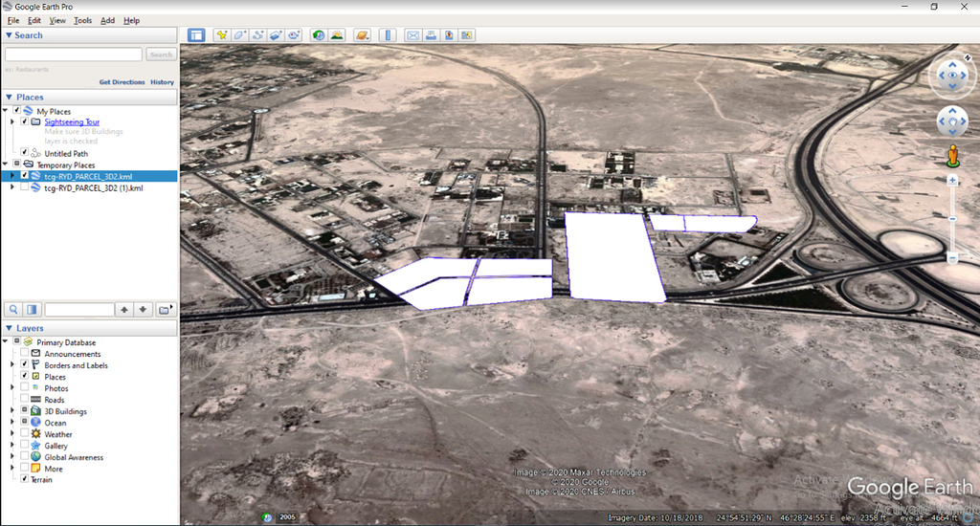Select the Add Image Overlay tool
This screenshot has height=526, width=980.
[276, 35]
